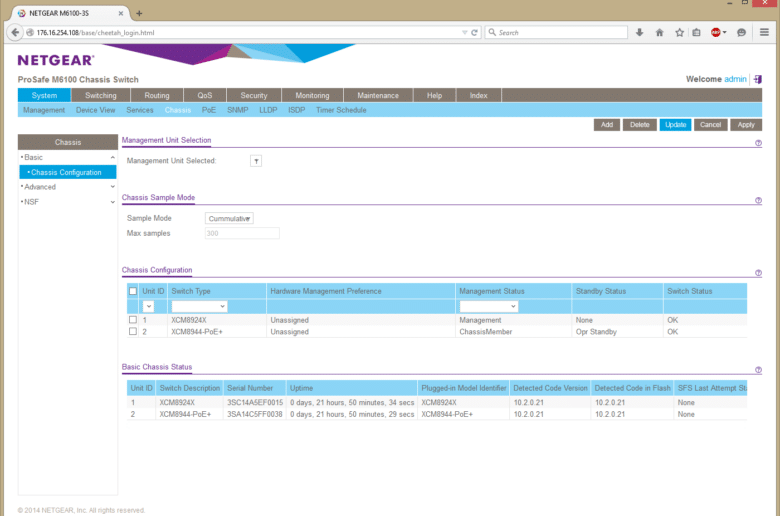Open the bookmarks list icon
Screen dimensions: 780x516
click(696, 32)
